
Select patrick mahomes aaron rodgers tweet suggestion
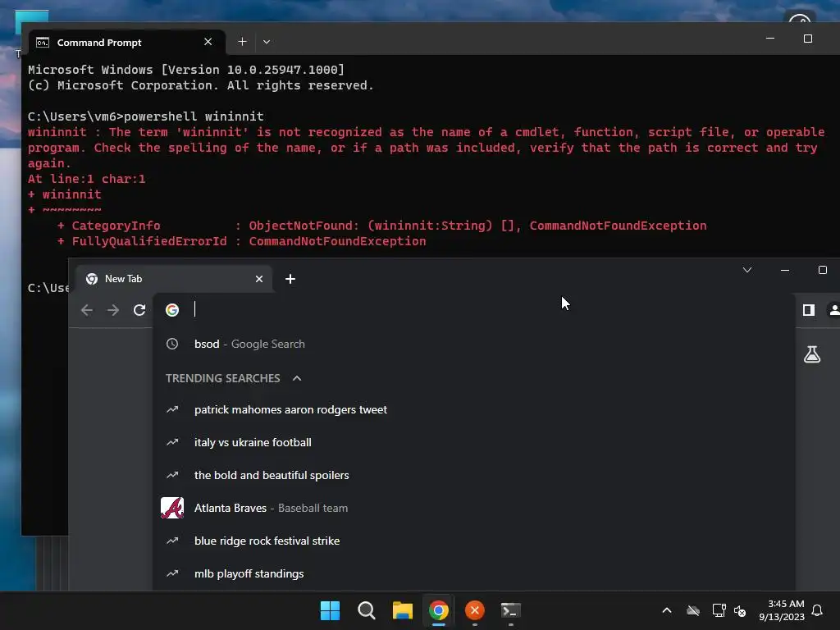(474, 410)
